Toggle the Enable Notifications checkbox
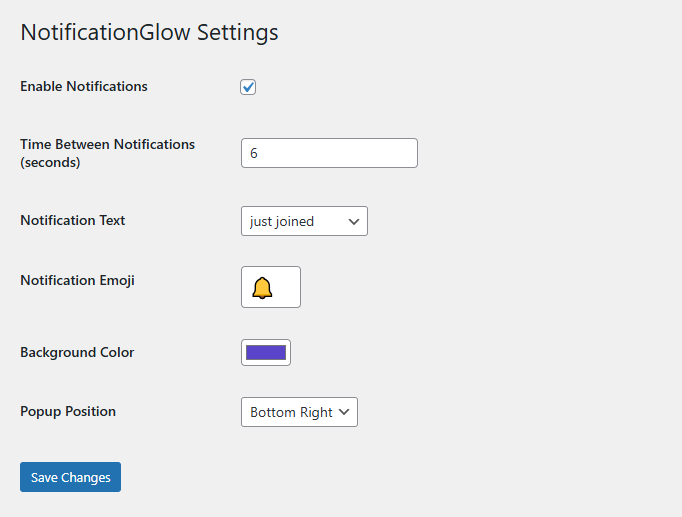The width and height of the screenshot is (682, 517). click(x=248, y=87)
